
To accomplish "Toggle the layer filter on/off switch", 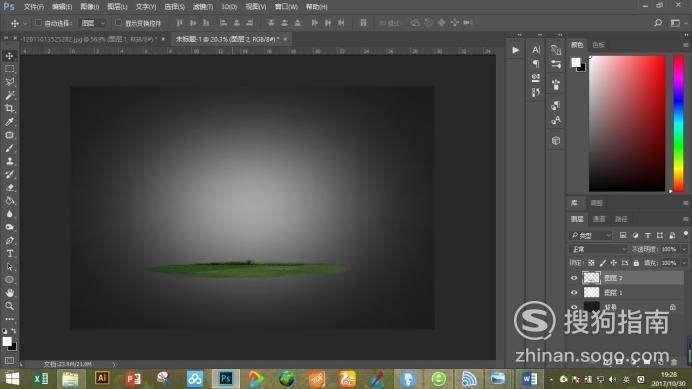I will pos(685,234).
